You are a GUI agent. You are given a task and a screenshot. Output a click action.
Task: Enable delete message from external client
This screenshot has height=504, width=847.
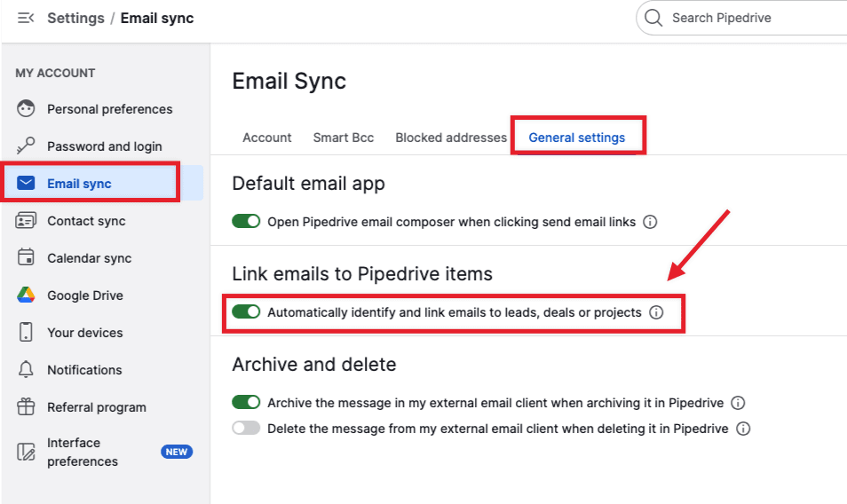pyautogui.click(x=246, y=429)
